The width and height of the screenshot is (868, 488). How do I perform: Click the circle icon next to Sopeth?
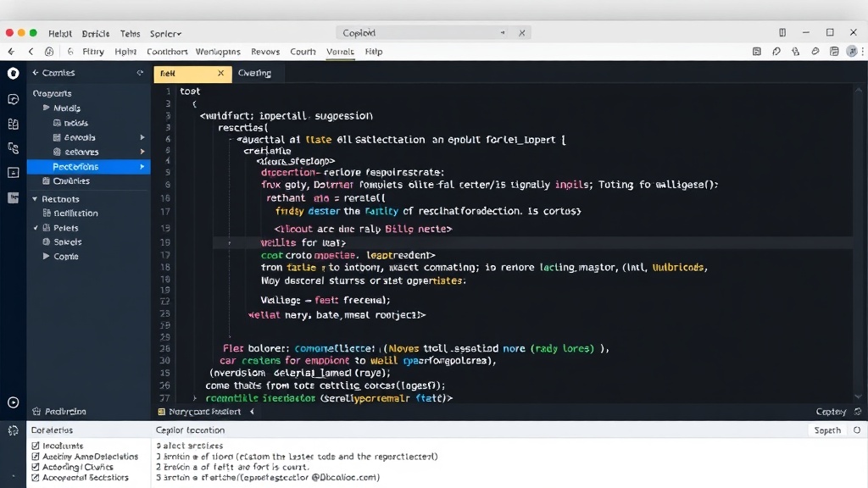[857, 430]
